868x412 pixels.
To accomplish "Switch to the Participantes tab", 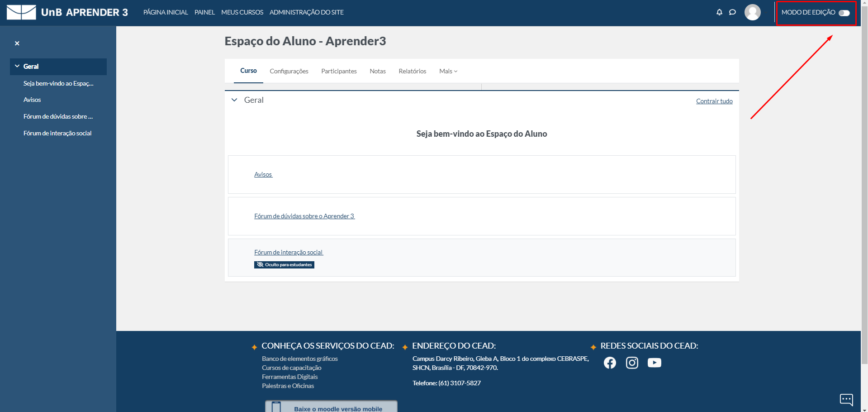I will pos(339,71).
